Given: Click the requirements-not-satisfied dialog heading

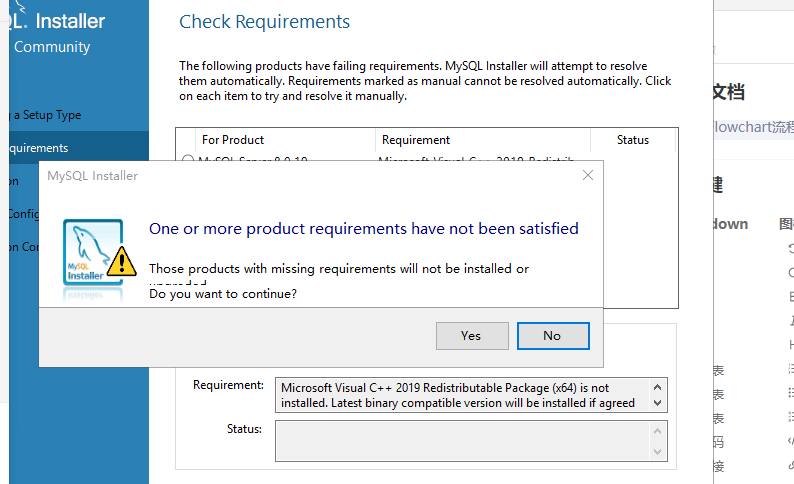Looking at the screenshot, I should coord(364,229).
